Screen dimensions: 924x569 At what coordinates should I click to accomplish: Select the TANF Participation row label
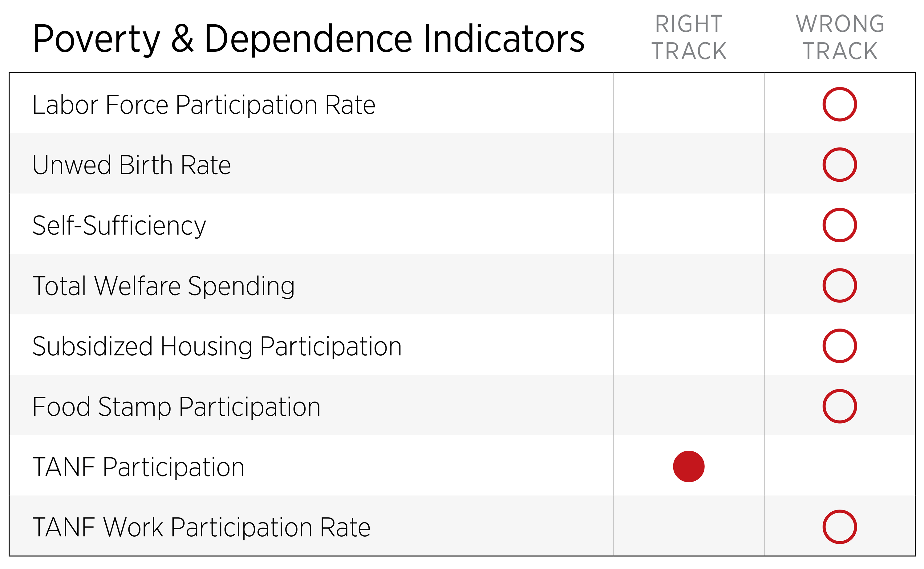click(x=139, y=467)
